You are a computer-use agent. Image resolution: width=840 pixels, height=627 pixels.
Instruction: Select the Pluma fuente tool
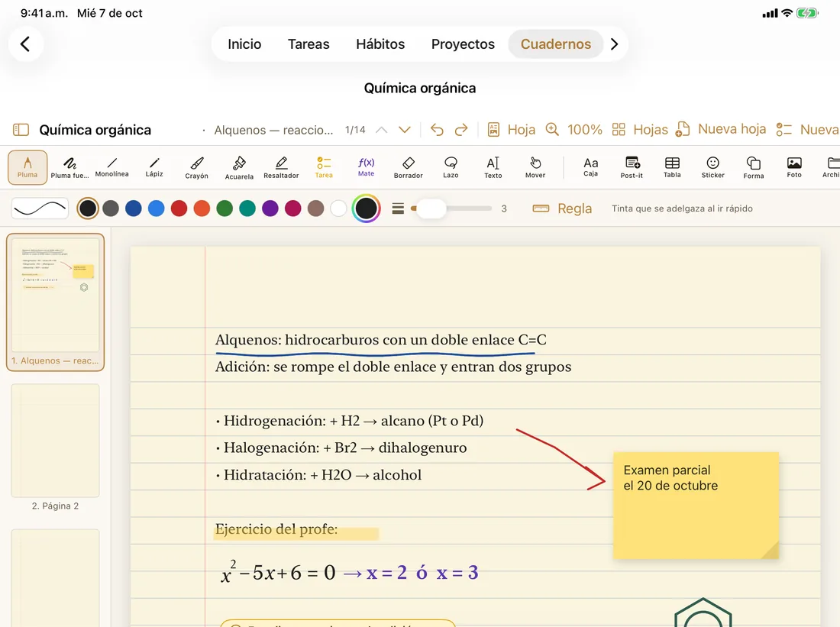point(69,167)
